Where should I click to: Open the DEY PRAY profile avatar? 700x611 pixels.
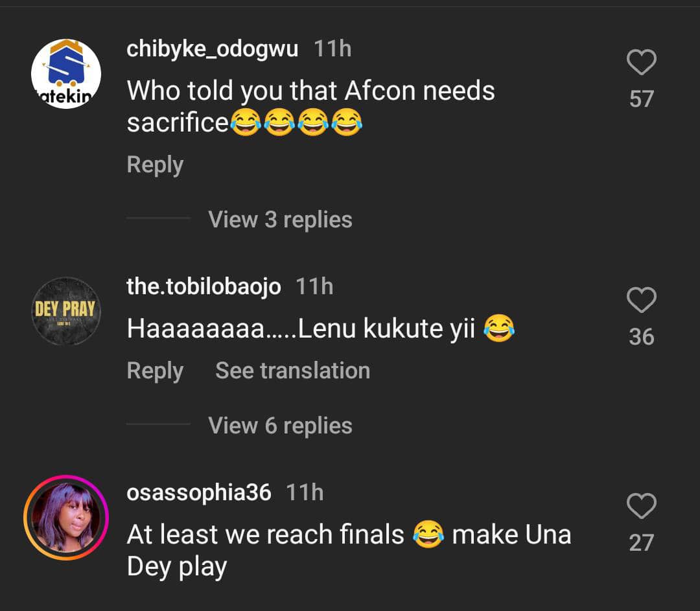pyautogui.click(x=66, y=312)
